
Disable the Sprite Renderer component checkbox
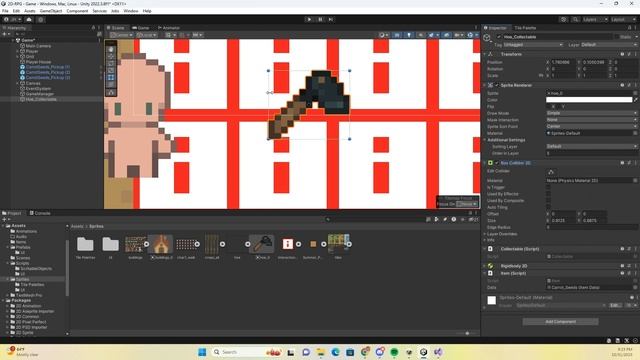coord(497,85)
